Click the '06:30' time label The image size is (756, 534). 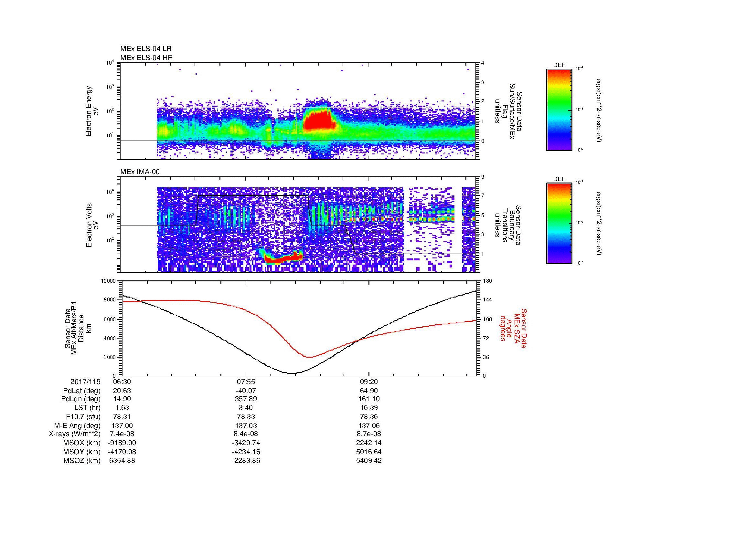(x=122, y=382)
